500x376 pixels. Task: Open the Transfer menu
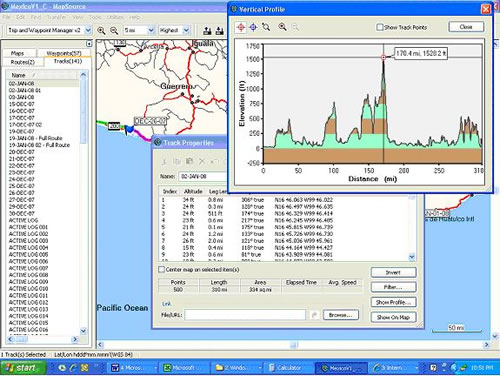[56, 17]
